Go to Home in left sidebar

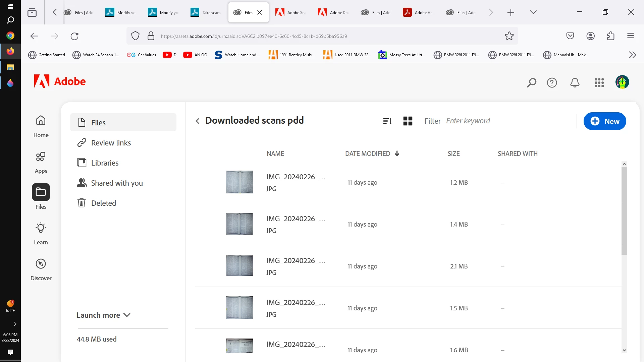click(41, 126)
